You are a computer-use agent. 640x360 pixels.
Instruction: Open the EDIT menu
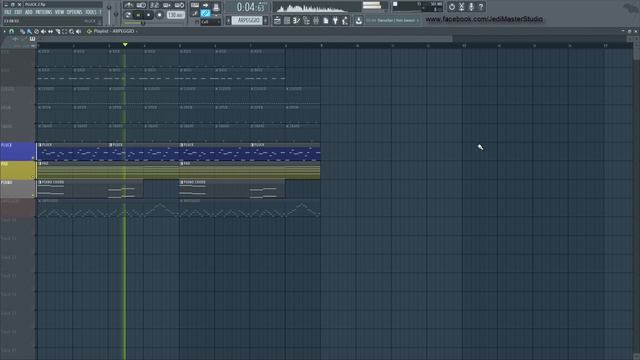click(x=18, y=12)
